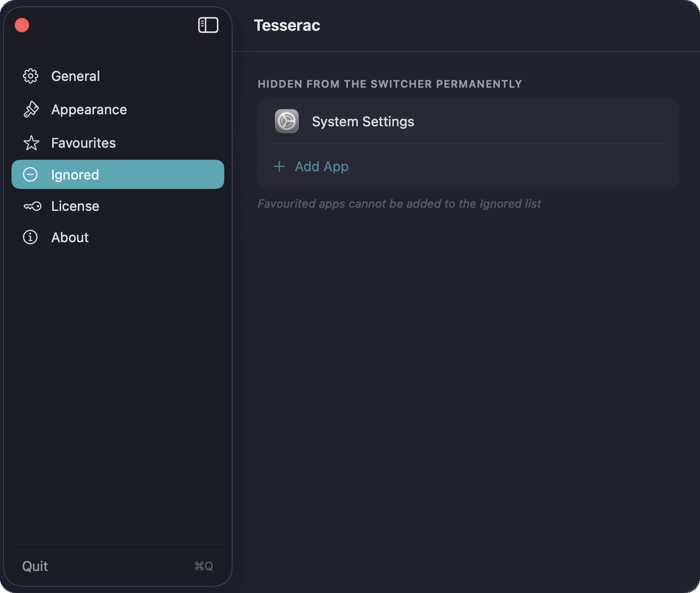This screenshot has width=700, height=593.
Task: Click the Hidden From The Switcher Permanently header
Action: pyautogui.click(x=390, y=84)
